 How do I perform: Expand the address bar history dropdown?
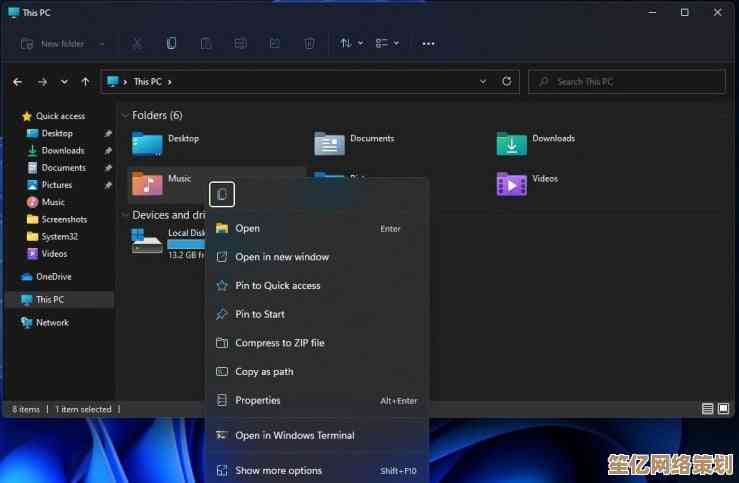(483, 82)
